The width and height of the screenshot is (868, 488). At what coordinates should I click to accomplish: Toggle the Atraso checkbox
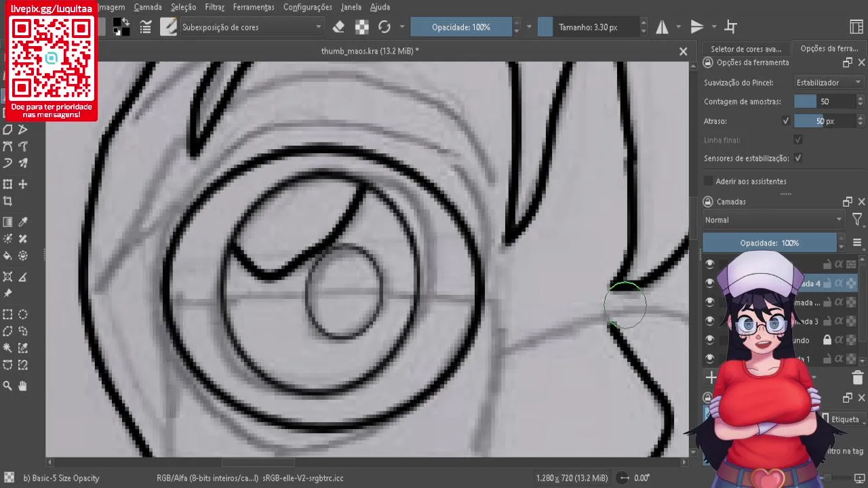click(786, 121)
